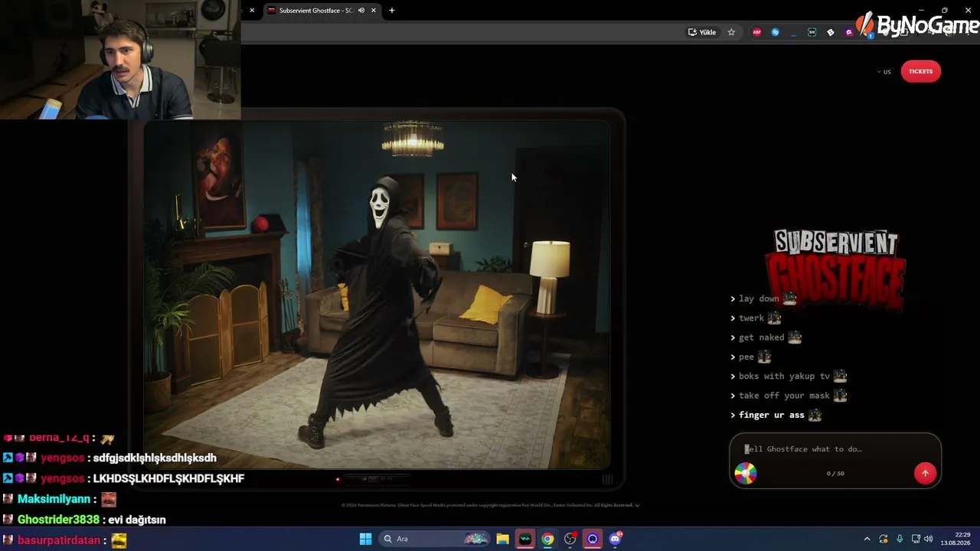The image size is (980, 551).
Task: Click the 'boks with yakup tv' command text
Action: [784, 377]
